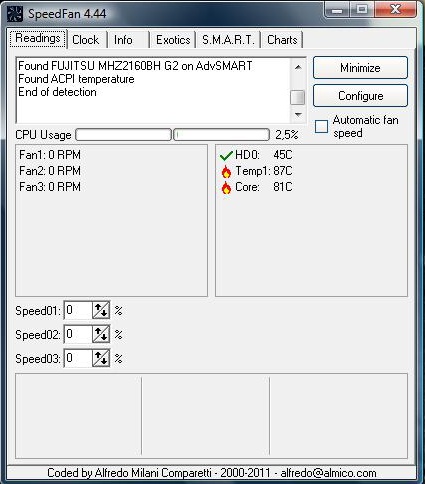Image resolution: width=425 pixels, height=484 pixels.
Task: Click the Minimize button in the panel
Action: point(360,68)
